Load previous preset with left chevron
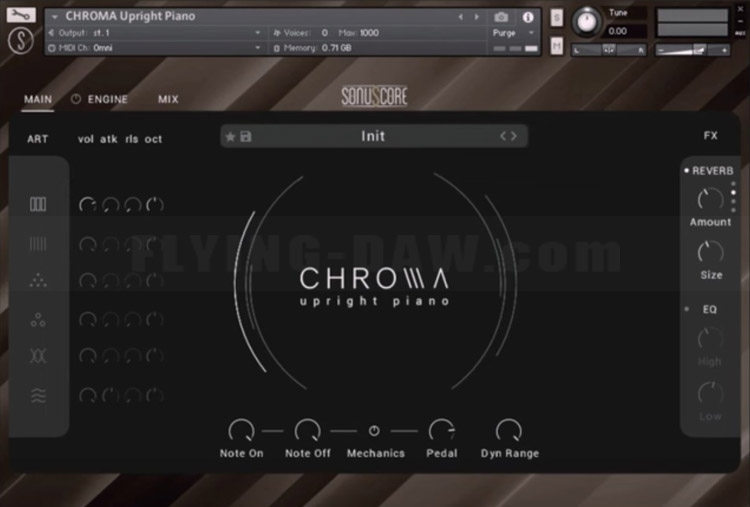 pos(503,136)
